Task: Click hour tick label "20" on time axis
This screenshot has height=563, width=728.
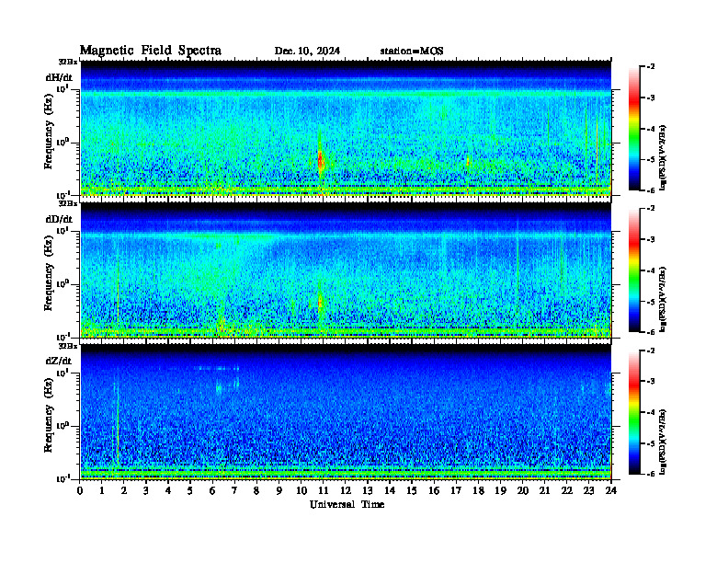Action: point(522,490)
